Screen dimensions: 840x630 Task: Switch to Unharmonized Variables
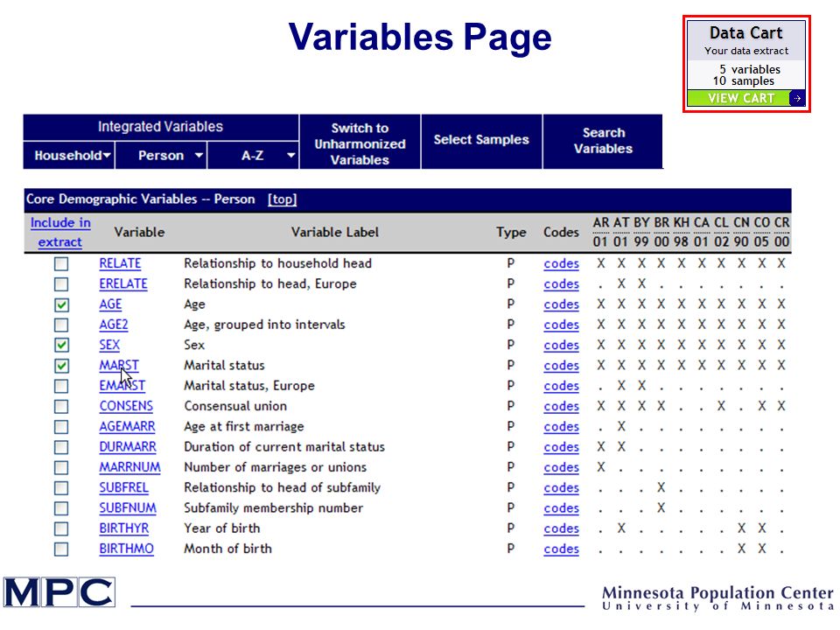360,143
